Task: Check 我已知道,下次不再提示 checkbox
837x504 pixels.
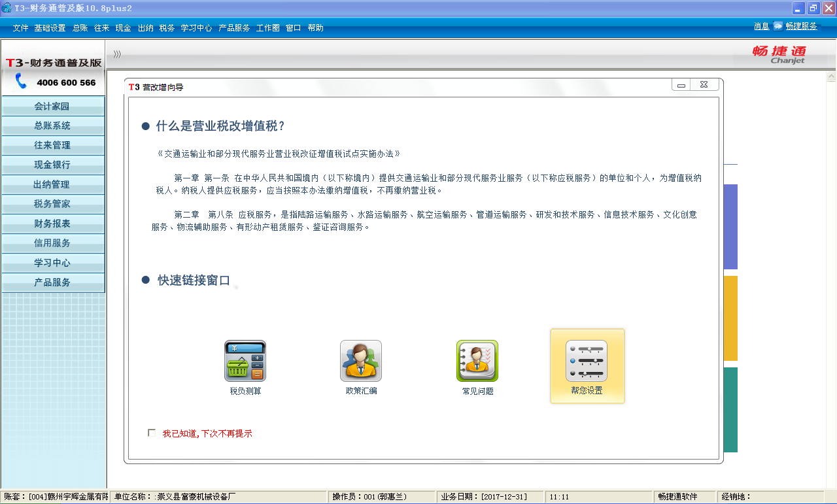Action: click(x=152, y=433)
